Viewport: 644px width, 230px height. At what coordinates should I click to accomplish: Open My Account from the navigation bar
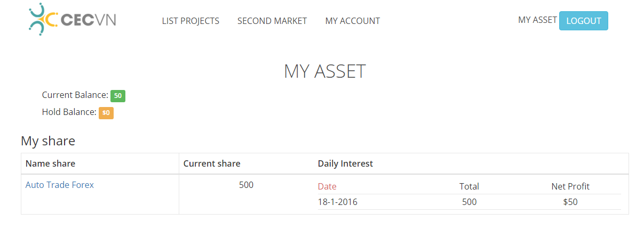[353, 21]
